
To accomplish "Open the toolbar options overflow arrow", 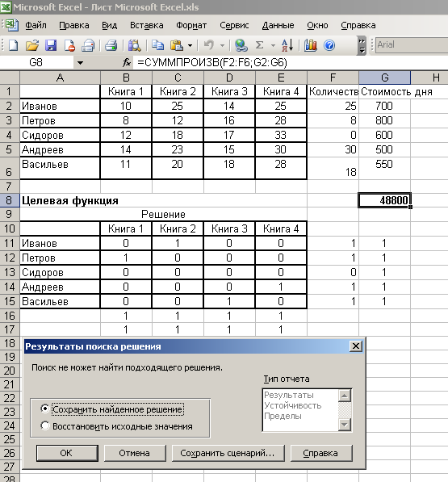I will 362,45.
